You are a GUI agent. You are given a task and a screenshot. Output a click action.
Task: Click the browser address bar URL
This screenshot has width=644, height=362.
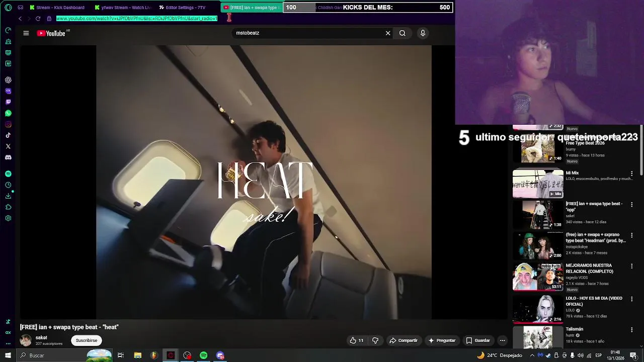pos(137,19)
